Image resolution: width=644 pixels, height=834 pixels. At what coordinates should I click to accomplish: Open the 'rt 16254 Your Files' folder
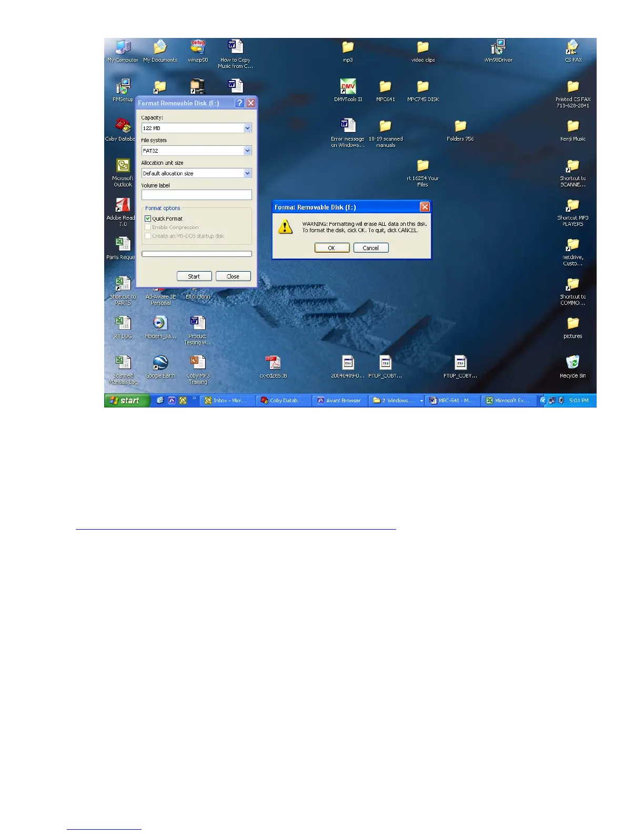pyautogui.click(x=423, y=173)
